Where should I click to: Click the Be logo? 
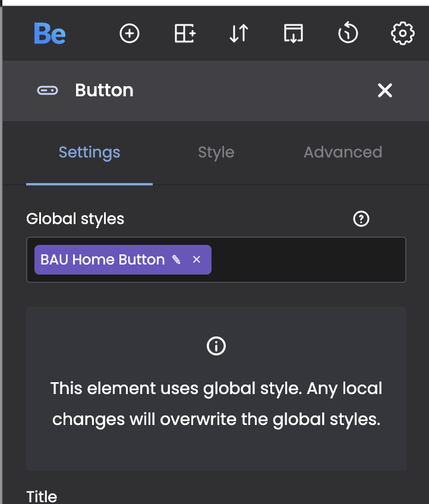pyautogui.click(x=50, y=34)
